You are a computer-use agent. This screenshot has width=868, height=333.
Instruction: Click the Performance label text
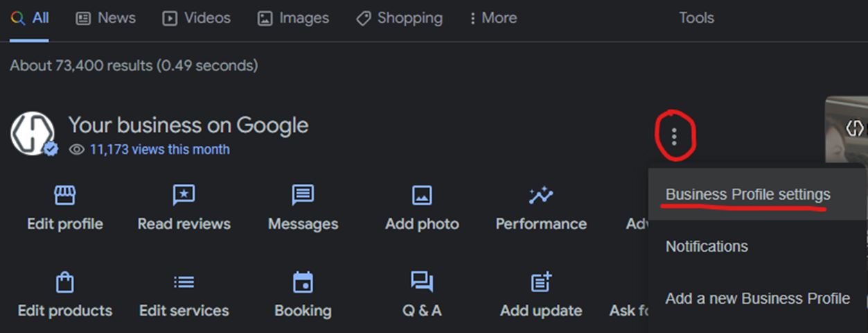pyautogui.click(x=541, y=224)
